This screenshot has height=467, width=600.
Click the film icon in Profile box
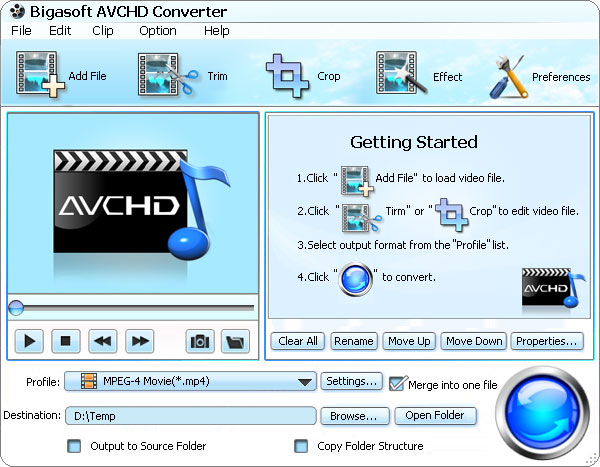[89, 381]
